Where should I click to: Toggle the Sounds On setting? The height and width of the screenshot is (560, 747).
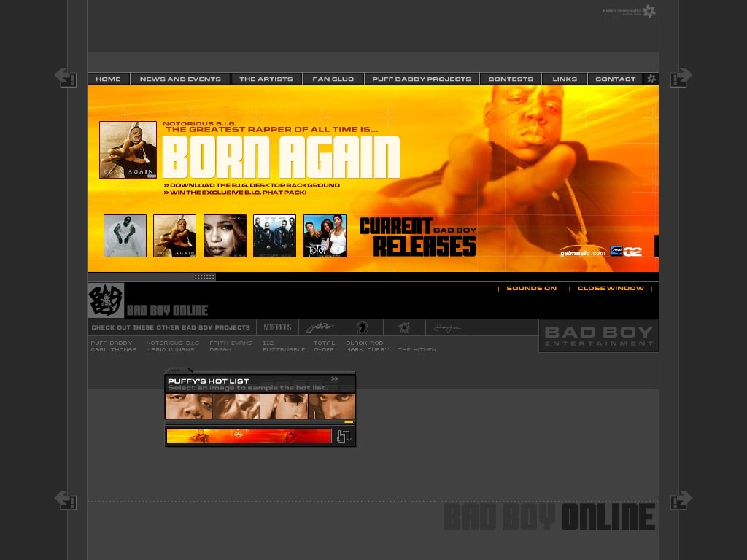(x=531, y=289)
